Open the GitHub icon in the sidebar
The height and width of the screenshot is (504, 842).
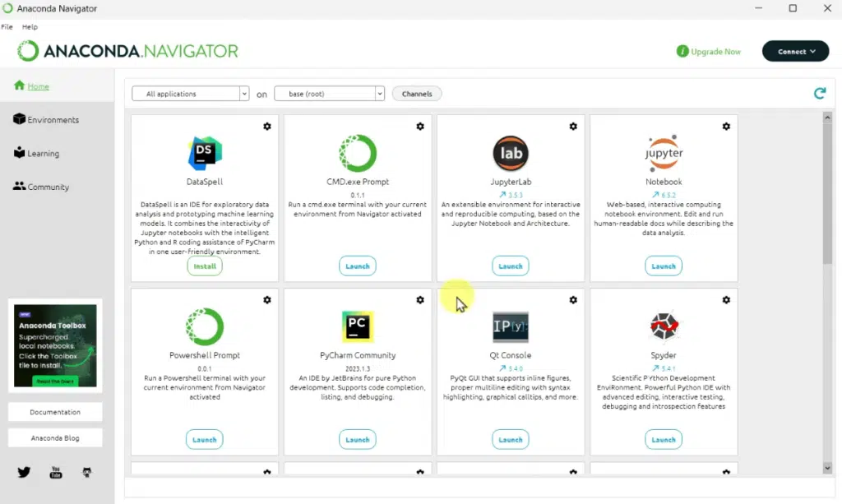point(87,472)
